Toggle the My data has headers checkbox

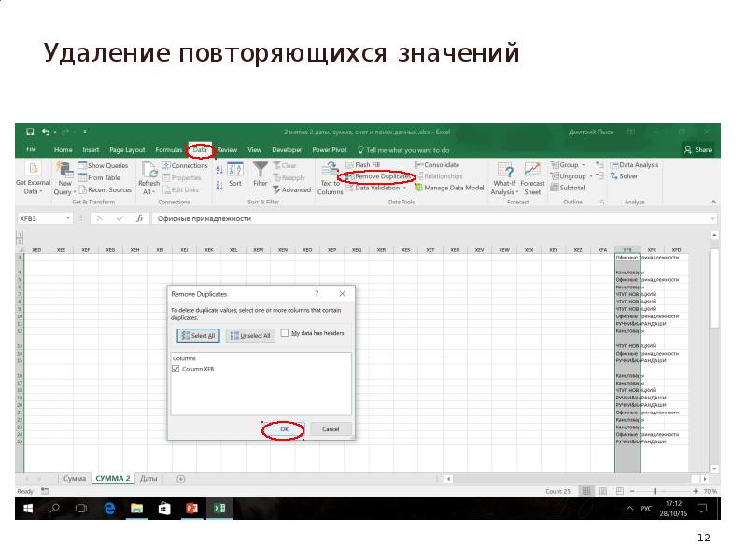point(285,333)
